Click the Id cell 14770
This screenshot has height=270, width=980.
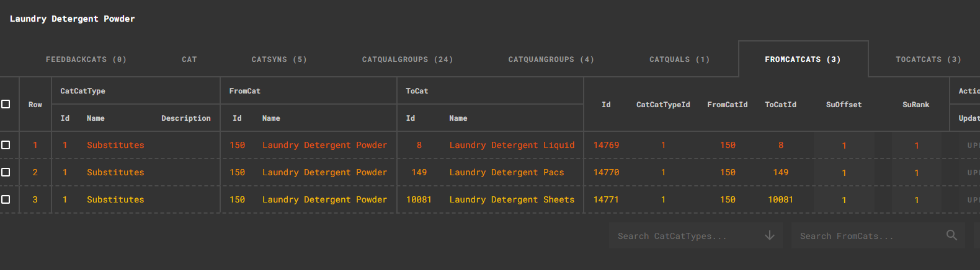606,172
